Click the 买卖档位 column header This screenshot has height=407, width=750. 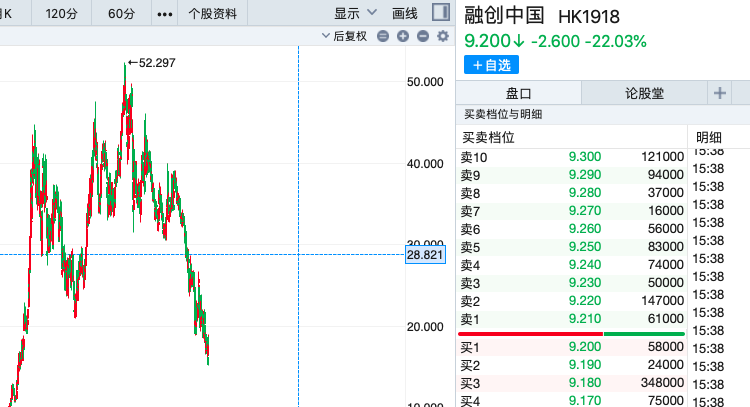488,138
